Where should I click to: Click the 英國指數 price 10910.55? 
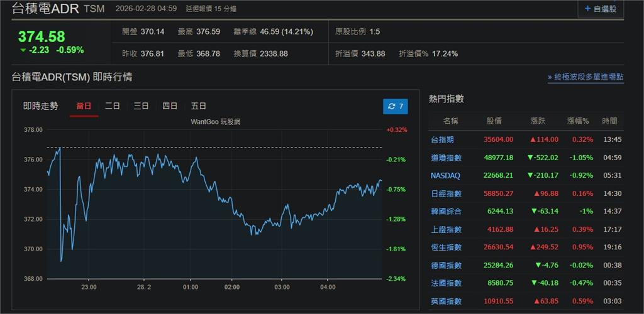point(498,301)
